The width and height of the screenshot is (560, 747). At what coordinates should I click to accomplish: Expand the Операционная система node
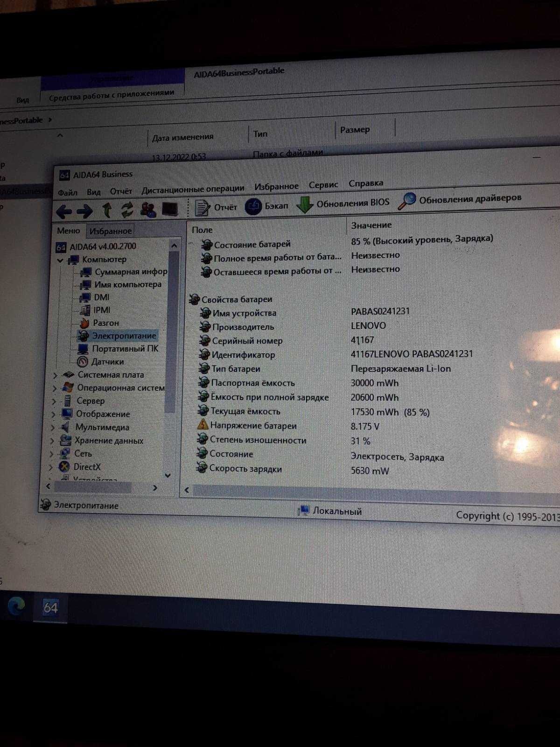click(x=55, y=388)
